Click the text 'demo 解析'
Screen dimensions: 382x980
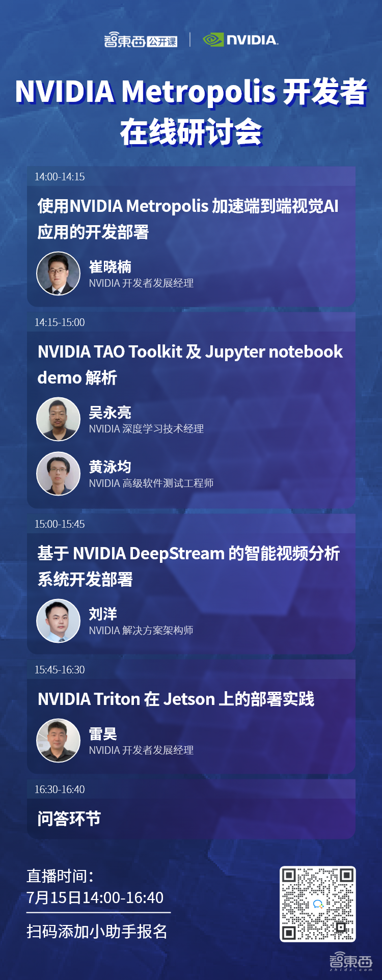coord(77,378)
